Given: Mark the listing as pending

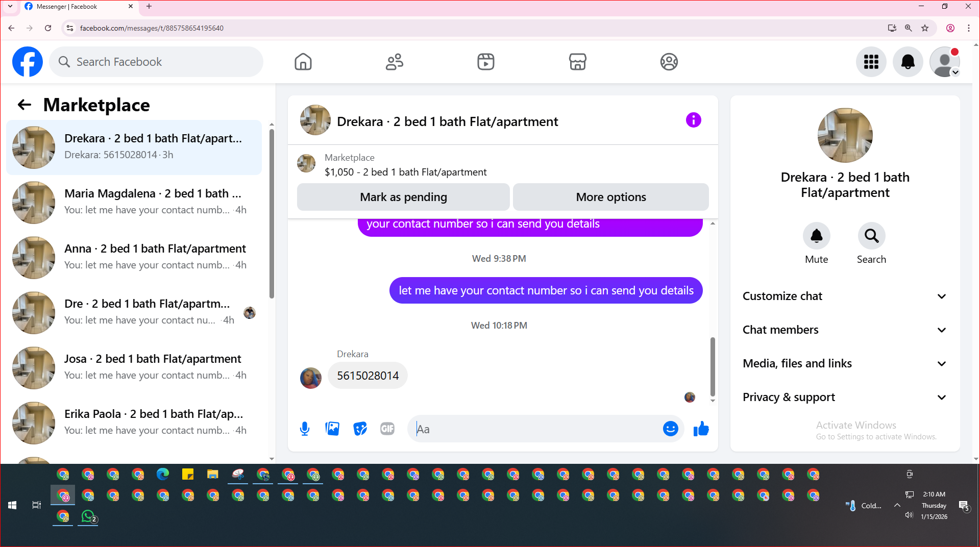Looking at the screenshot, I should 403,197.
